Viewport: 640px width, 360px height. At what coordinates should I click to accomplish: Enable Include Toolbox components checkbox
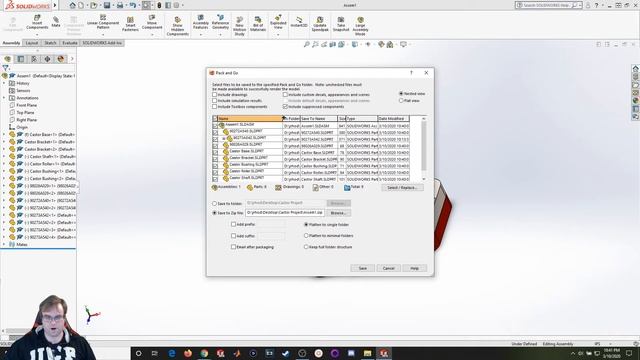point(214,107)
